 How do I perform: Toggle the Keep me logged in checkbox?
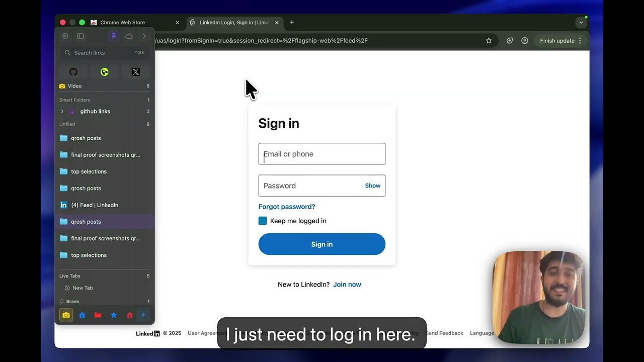[263, 221]
